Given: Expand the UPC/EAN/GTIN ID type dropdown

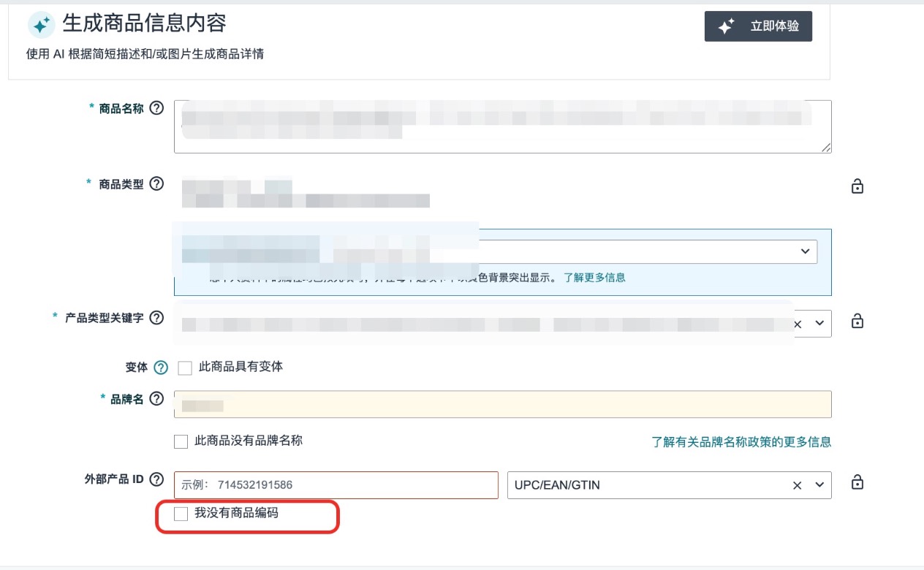Looking at the screenshot, I should tap(819, 485).
